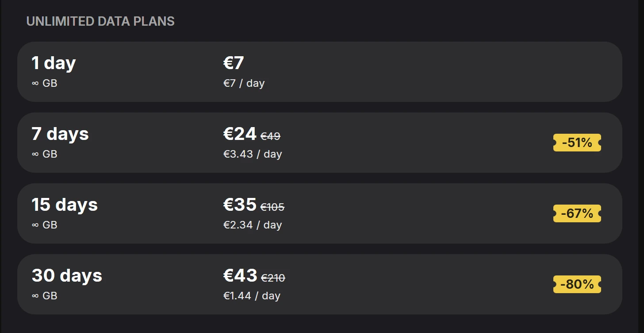Click the €35 price label
The height and width of the screenshot is (333, 644).
pyautogui.click(x=240, y=205)
